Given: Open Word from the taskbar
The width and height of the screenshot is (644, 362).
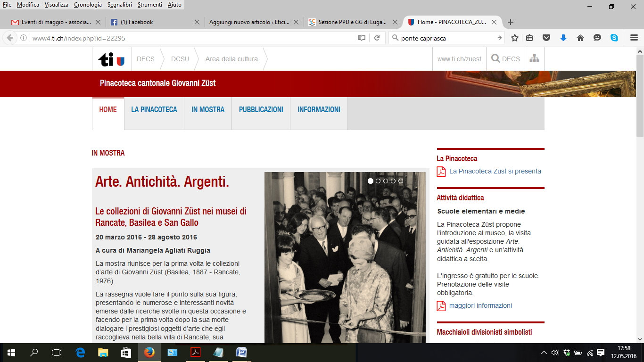Looking at the screenshot, I should point(241,353).
